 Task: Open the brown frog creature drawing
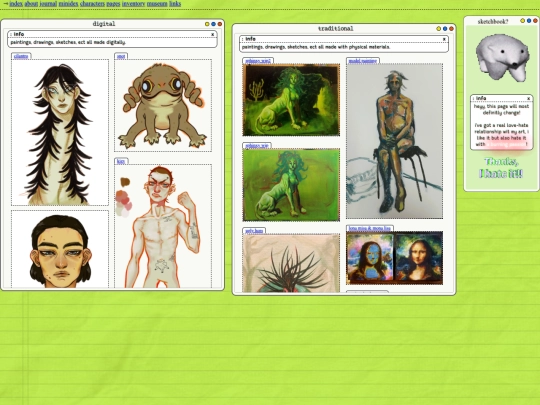(x=163, y=105)
